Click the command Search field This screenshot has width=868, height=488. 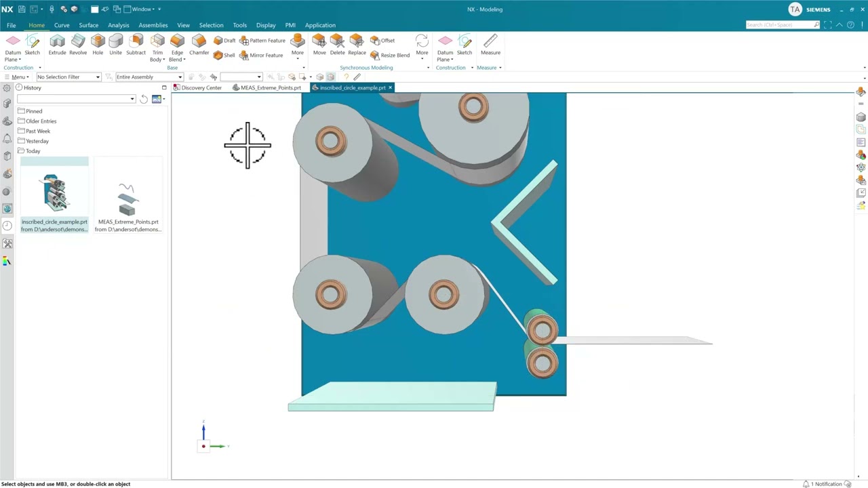(783, 25)
